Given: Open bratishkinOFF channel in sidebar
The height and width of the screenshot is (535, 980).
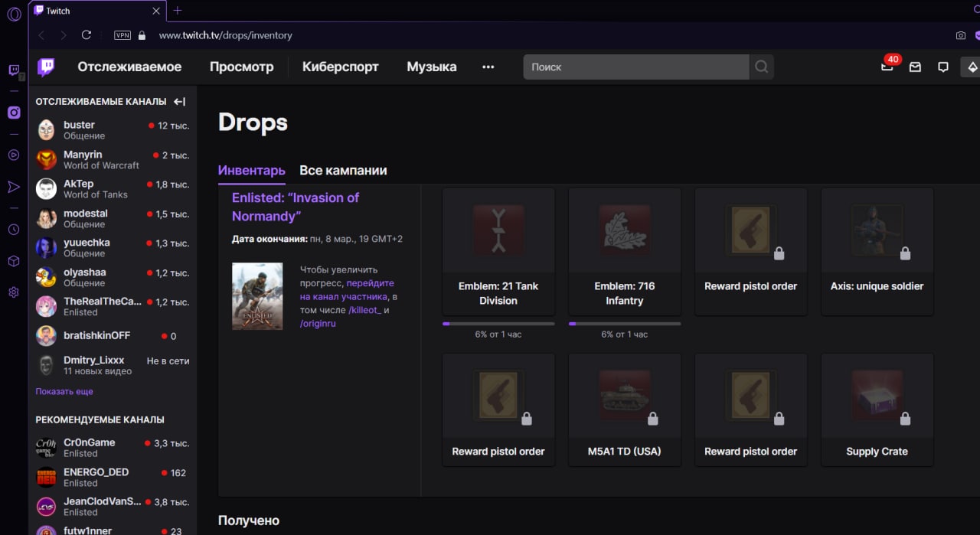Looking at the screenshot, I should [x=113, y=336].
